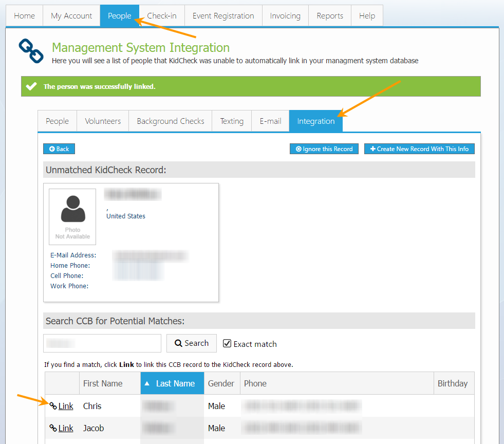The width and height of the screenshot is (504, 444).
Task: Toggle the Exact match checkbox
Action: pos(227,343)
